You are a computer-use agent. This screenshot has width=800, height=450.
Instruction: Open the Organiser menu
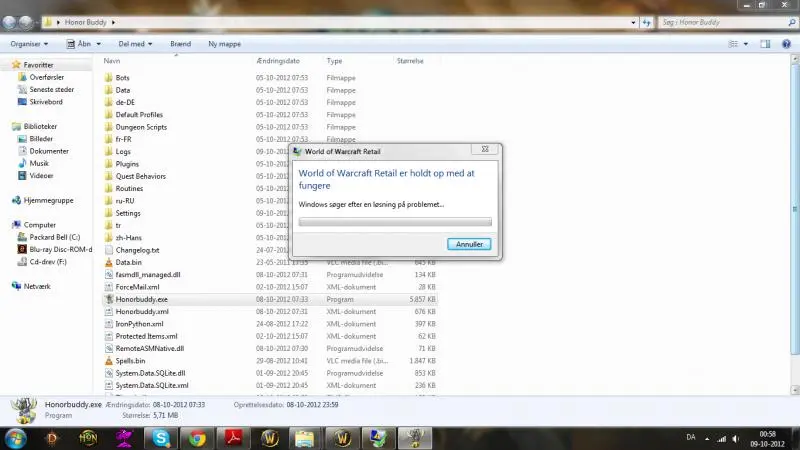coord(29,44)
